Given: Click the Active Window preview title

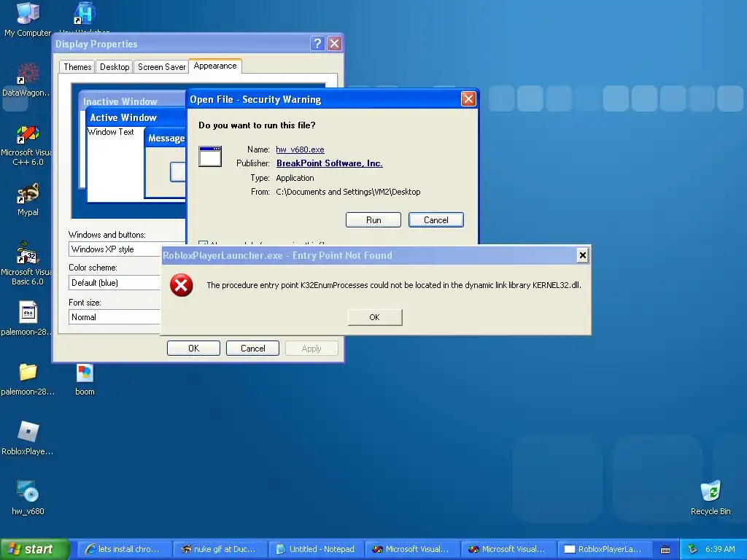Looking at the screenshot, I should (x=123, y=117).
